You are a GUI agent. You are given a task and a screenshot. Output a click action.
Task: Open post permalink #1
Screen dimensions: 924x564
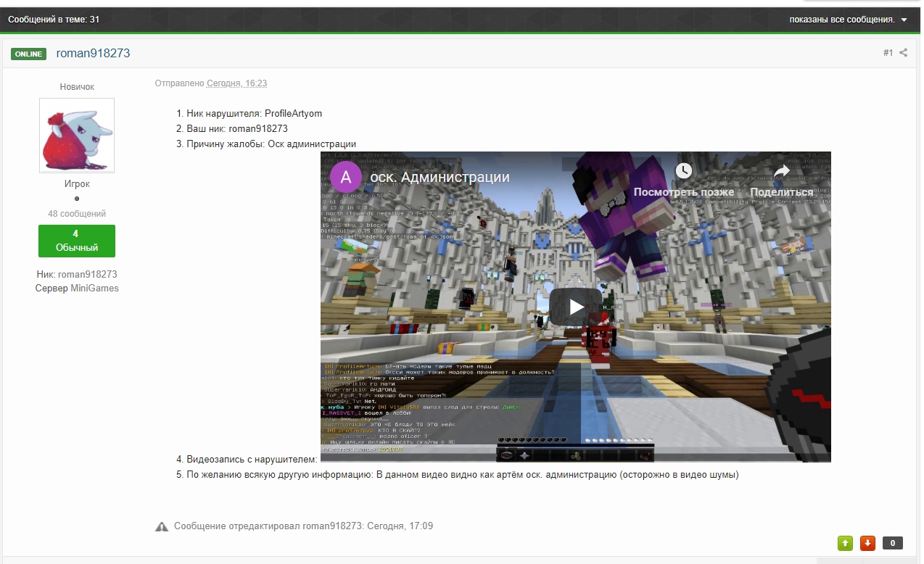(x=888, y=53)
